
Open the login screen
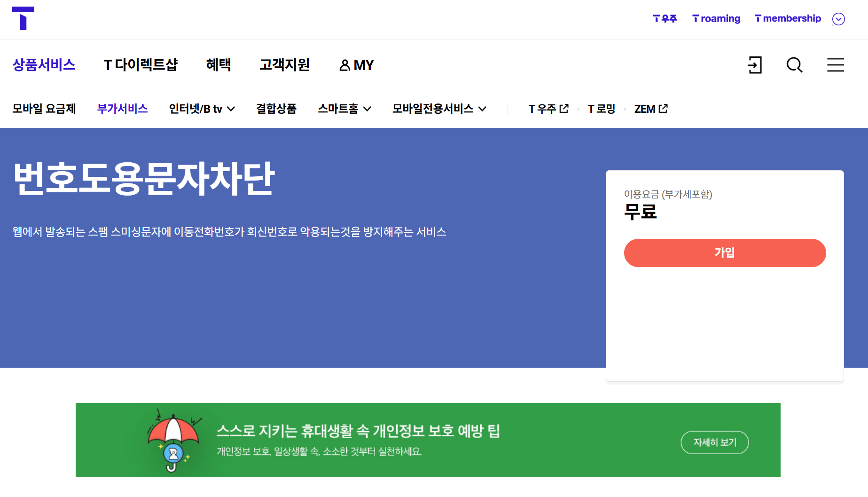755,65
